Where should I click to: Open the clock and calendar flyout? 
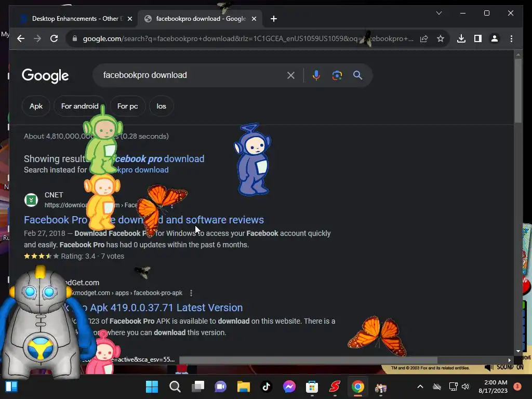493,387
